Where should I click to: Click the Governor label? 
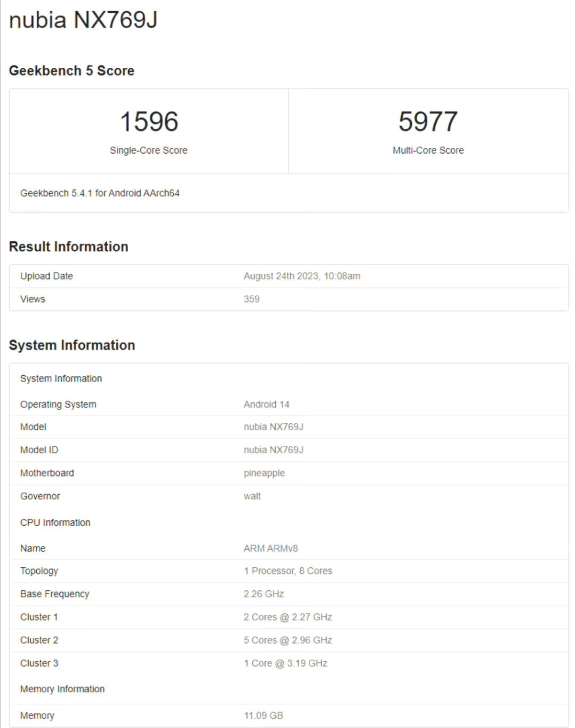click(x=40, y=496)
